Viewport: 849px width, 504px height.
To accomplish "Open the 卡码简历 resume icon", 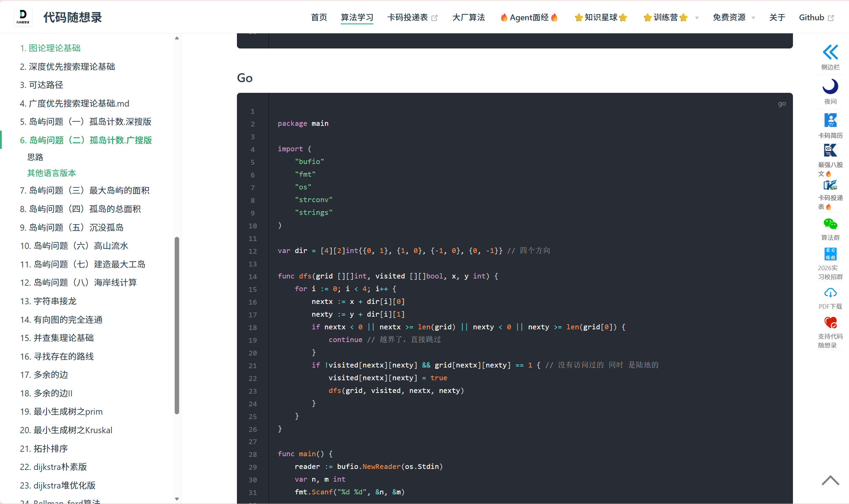I will tap(830, 120).
